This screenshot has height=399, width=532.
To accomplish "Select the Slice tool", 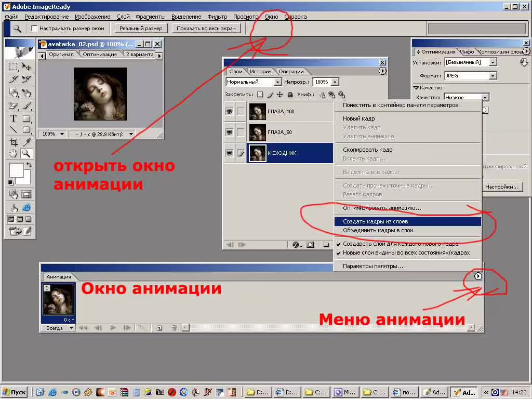I will pos(13,79).
